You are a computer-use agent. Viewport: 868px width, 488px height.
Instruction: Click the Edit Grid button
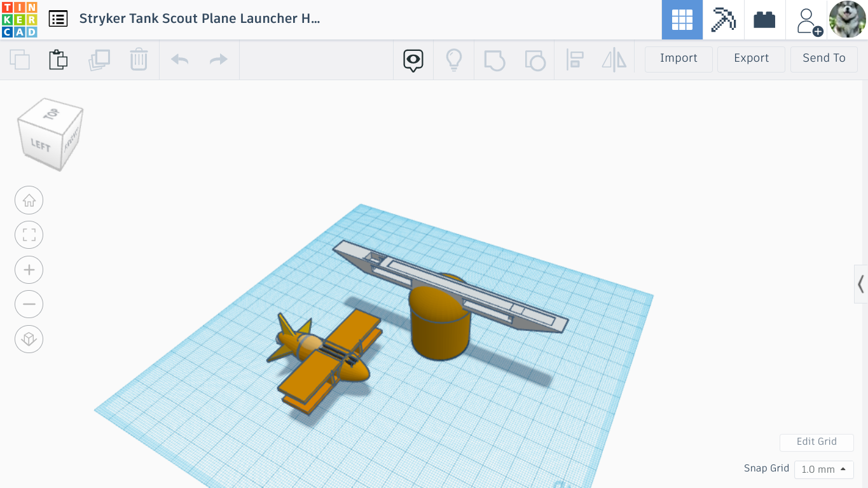[816, 442]
